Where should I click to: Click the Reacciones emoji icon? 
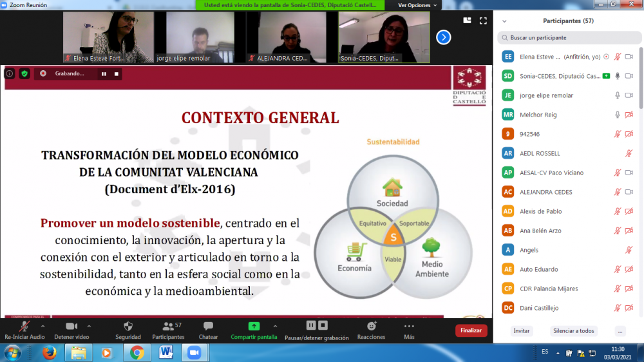coord(371,327)
